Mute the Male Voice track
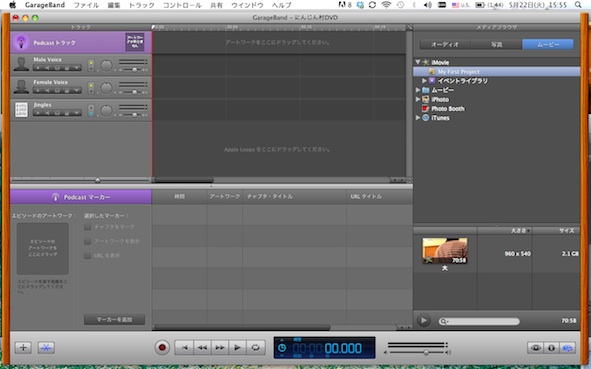This screenshot has height=369, width=591. tap(47, 68)
